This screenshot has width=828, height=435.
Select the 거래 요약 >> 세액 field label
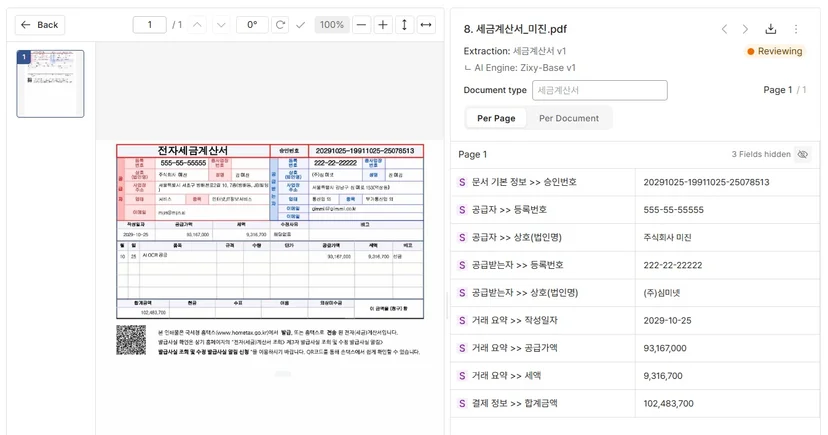point(506,376)
